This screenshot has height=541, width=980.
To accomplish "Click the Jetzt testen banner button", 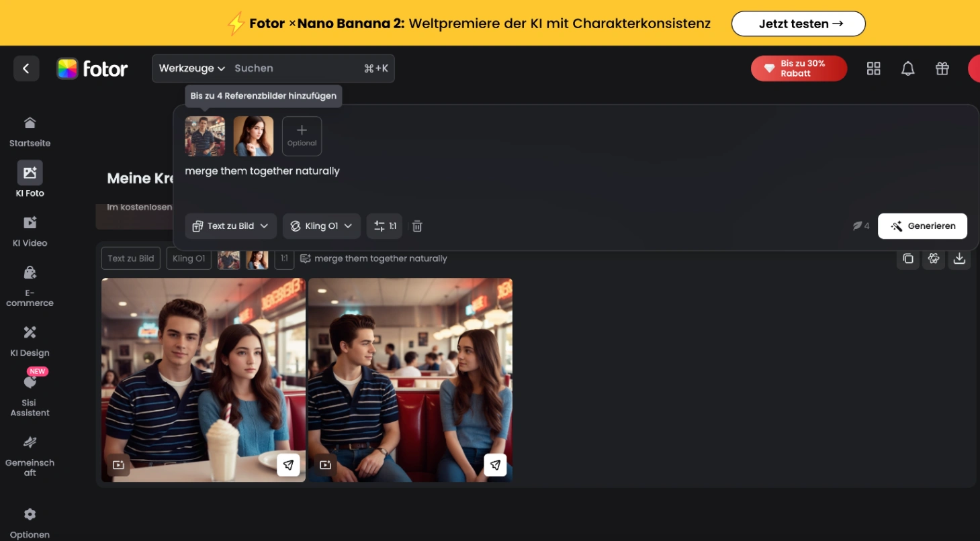I will click(x=798, y=23).
